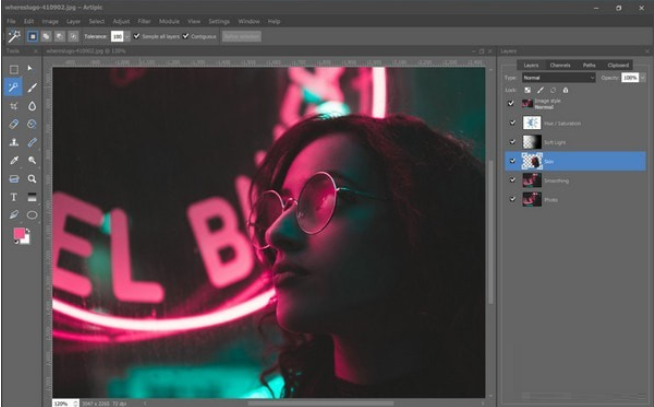Open the Tolerance value dropdown

coord(125,35)
